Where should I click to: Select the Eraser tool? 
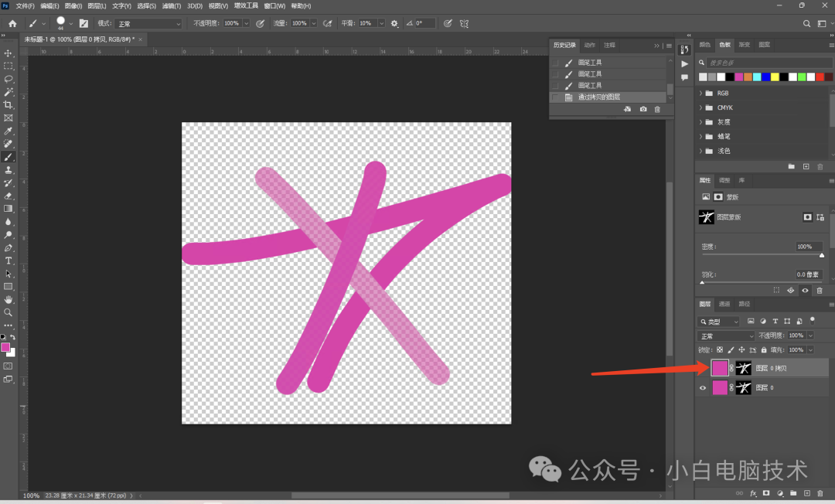[8, 196]
